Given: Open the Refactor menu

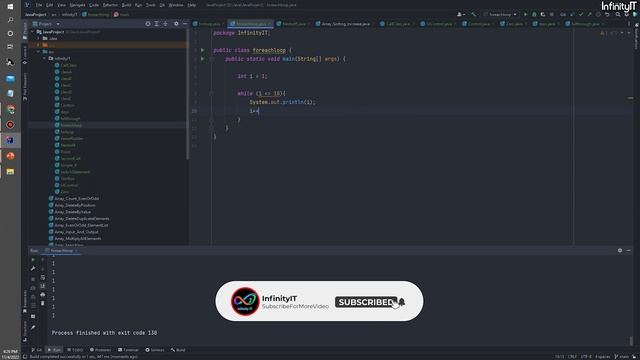Looking at the screenshot, I should [x=110, y=5].
